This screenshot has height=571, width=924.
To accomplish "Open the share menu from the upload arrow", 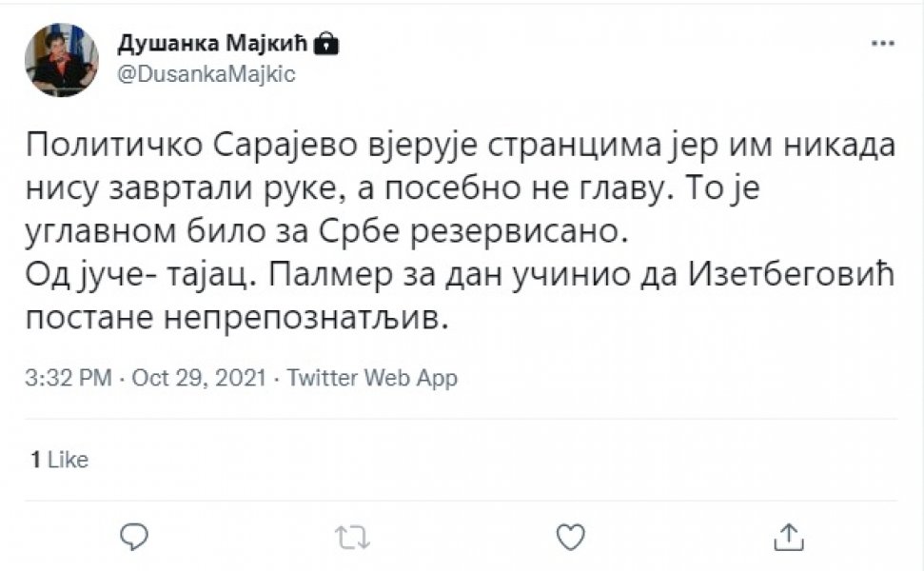I will tap(791, 536).
